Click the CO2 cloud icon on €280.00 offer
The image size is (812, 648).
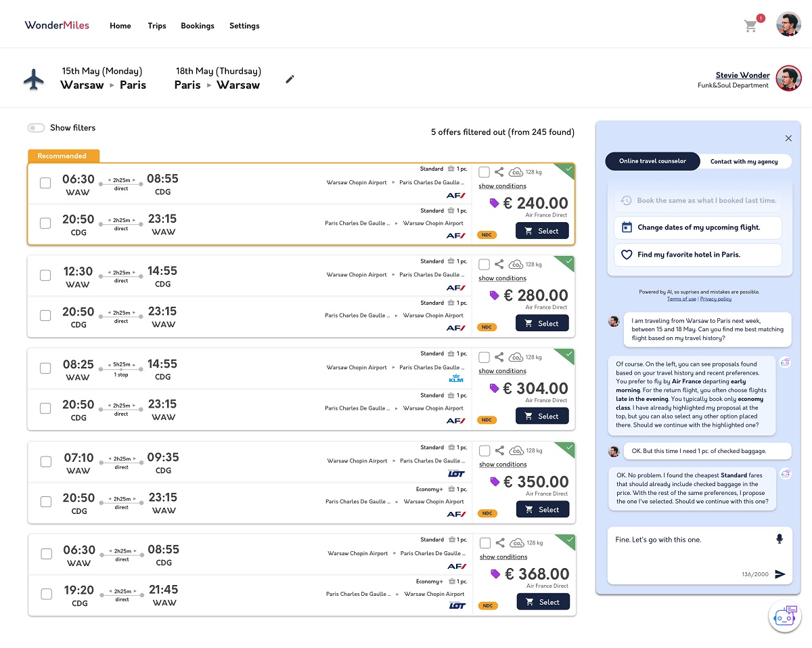point(516,265)
